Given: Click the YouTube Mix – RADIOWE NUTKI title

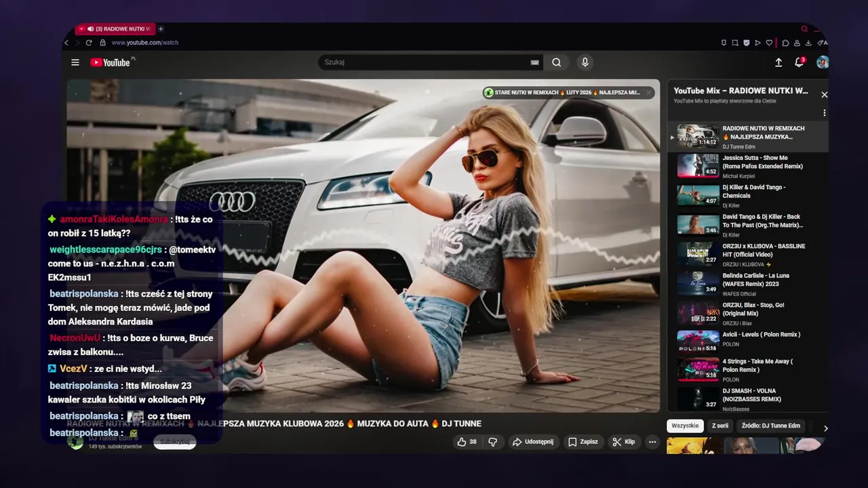Looking at the screenshot, I should pyautogui.click(x=741, y=90).
